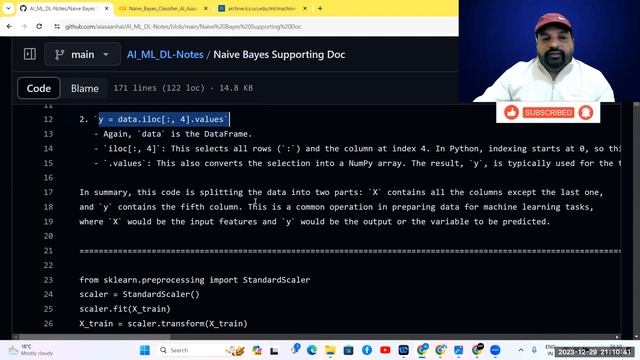This screenshot has height=360, width=640.
Task: Open a new browser tab with plus
Action: pyautogui.click(x=320, y=8)
